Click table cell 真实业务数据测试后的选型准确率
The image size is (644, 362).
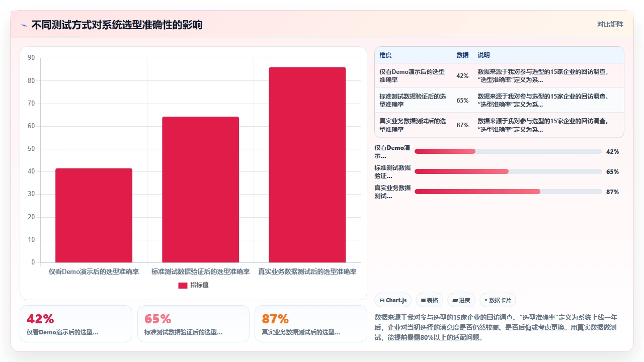click(x=413, y=125)
